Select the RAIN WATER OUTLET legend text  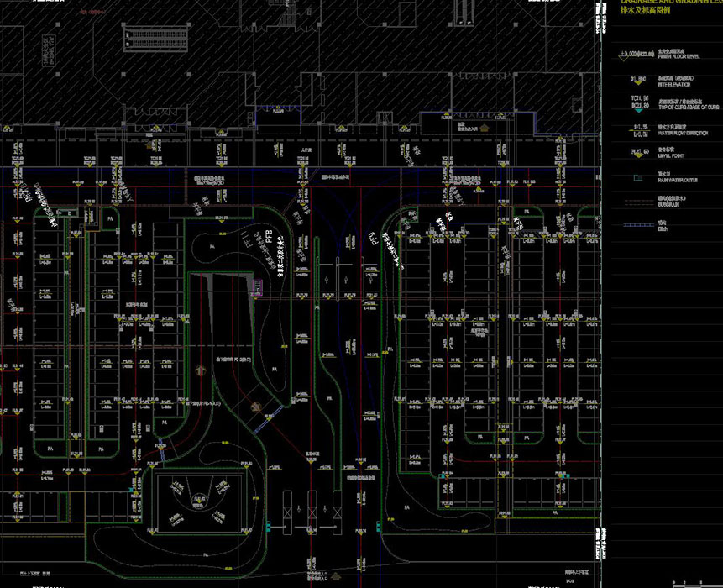click(678, 180)
